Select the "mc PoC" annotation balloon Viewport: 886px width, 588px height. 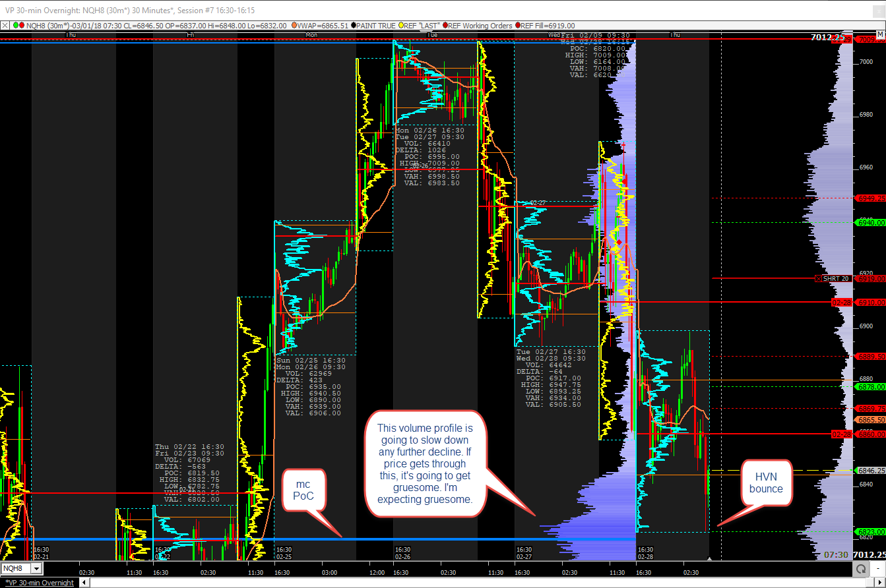pyautogui.click(x=303, y=490)
